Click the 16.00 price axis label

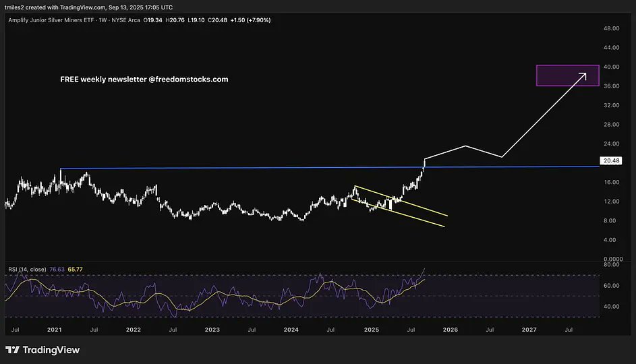611,182
